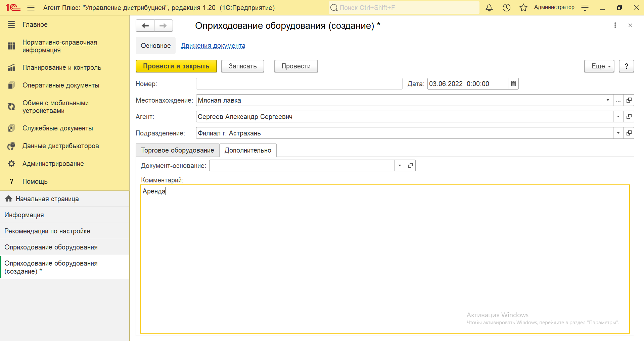644x341 pixels.
Task: Open the notifications bell icon
Action: pos(489,8)
